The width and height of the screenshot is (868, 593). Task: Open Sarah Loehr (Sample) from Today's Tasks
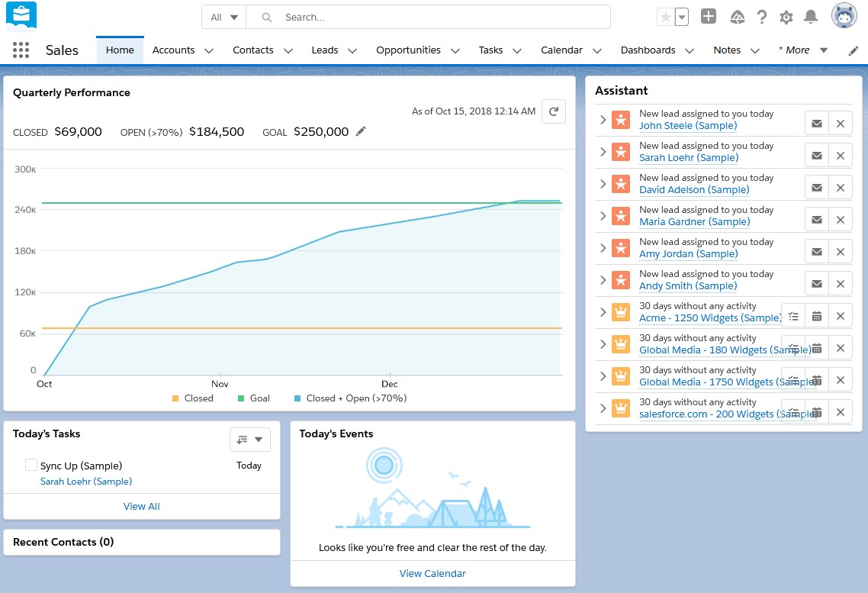click(86, 481)
